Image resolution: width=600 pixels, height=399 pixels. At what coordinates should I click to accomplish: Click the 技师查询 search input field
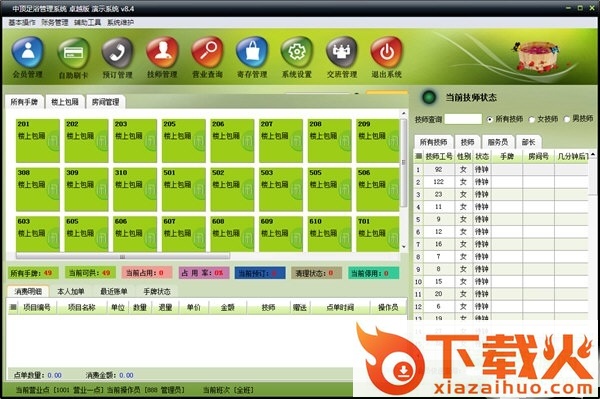click(x=463, y=119)
